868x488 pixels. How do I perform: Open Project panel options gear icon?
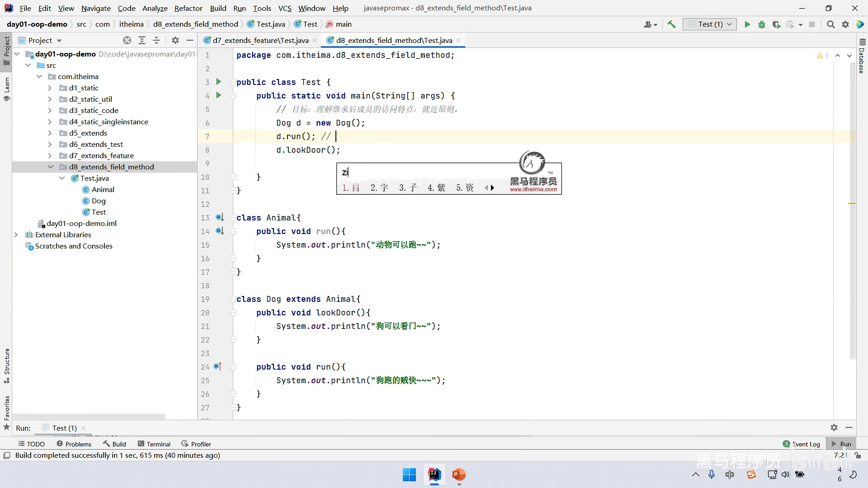tap(175, 40)
